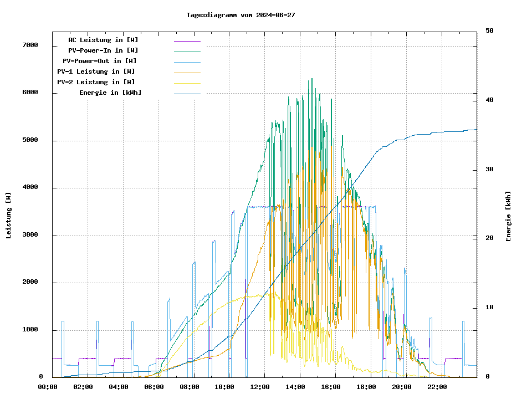532x399 pixels.
Task: Select the 'PV-Power-Out in [W]' legend text
Action: pos(100,61)
